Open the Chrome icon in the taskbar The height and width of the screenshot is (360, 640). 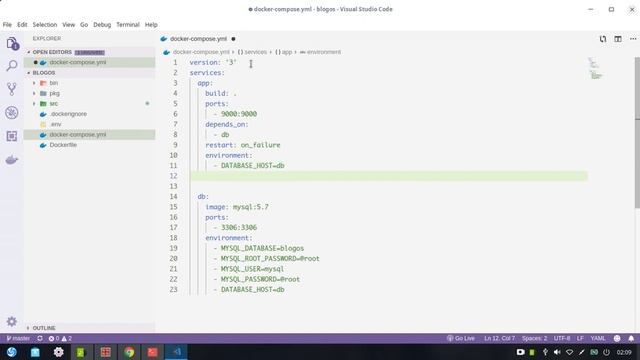pyautogui.click(x=129, y=352)
